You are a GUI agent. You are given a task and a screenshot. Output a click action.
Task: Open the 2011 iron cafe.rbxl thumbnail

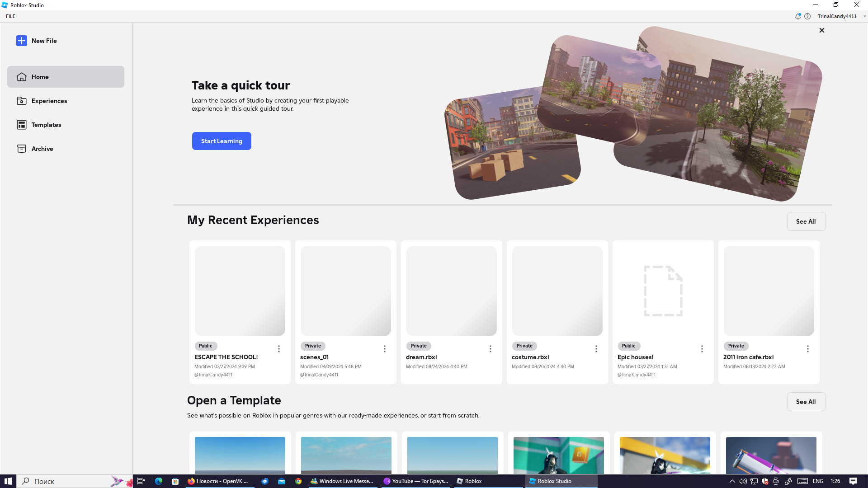click(769, 291)
